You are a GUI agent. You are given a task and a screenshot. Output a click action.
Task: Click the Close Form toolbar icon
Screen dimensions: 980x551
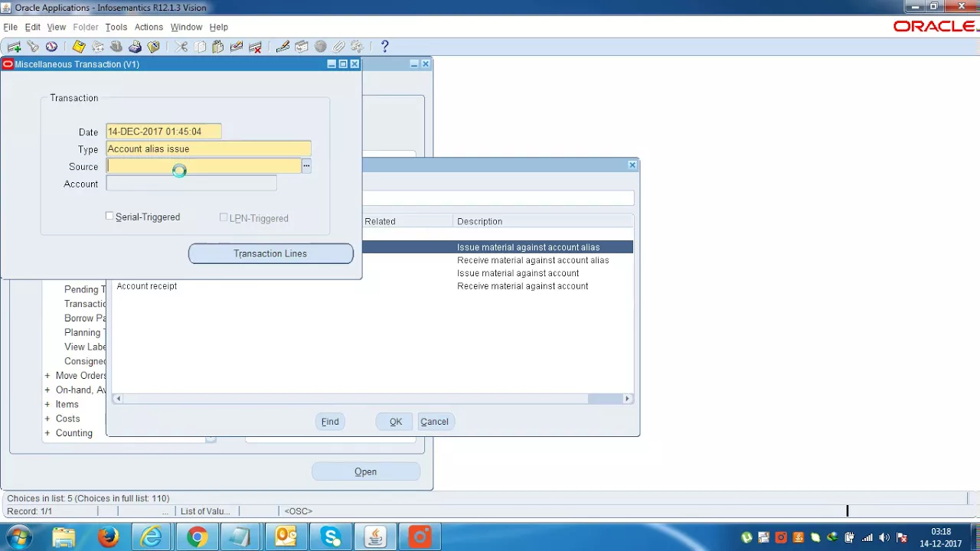pyautogui.click(x=153, y=47)
